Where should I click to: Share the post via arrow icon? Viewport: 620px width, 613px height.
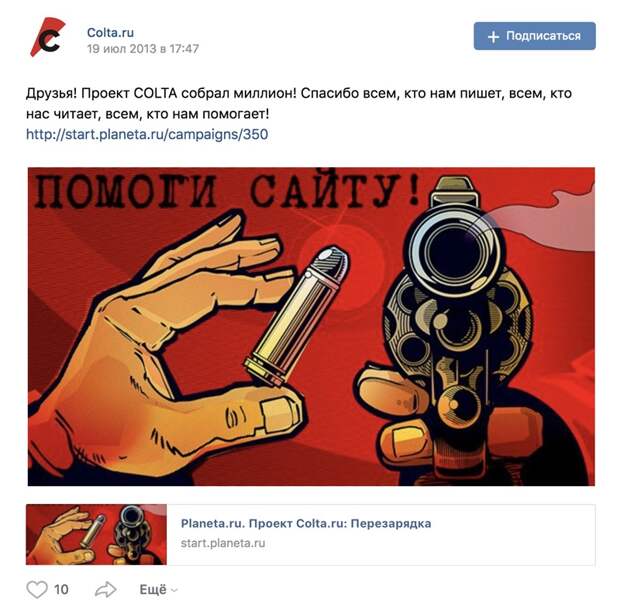(x=106, y=589)
